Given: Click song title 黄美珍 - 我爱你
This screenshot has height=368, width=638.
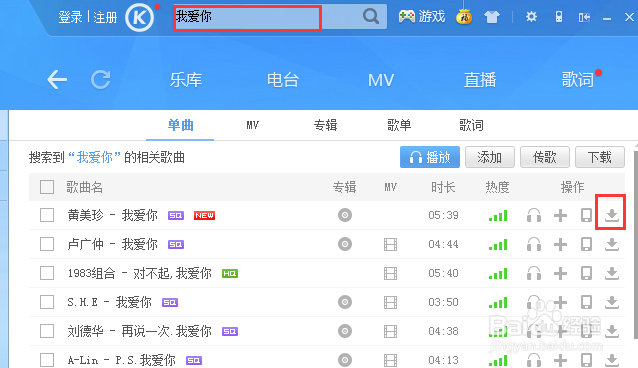Looking at the screenshot, I should tap(112, 215).
